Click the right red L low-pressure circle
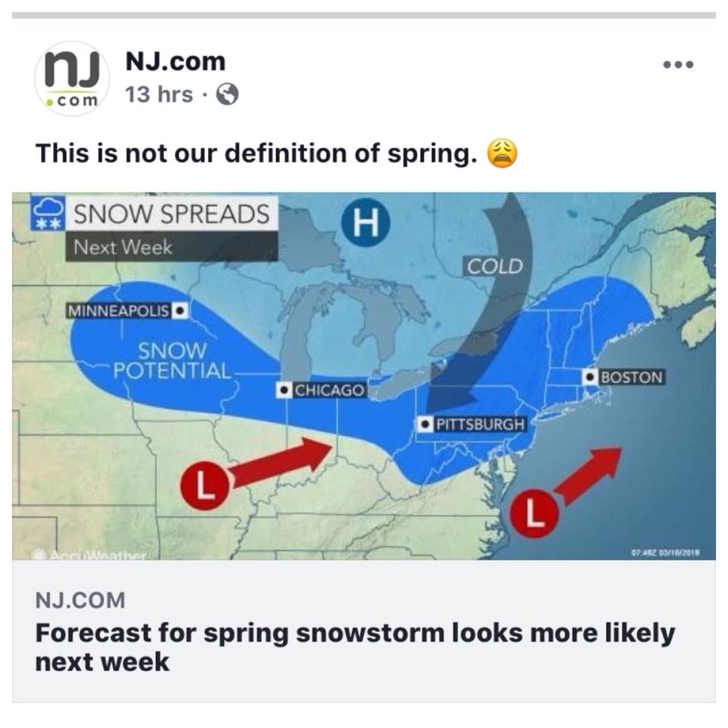The height and width of the screenshot is (728, 728). 534,515
